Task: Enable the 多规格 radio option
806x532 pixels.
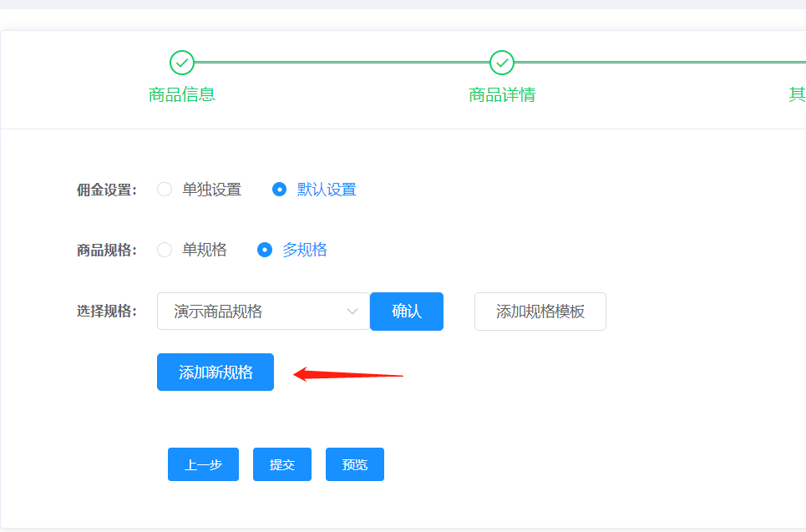Action: coord(265,250)
